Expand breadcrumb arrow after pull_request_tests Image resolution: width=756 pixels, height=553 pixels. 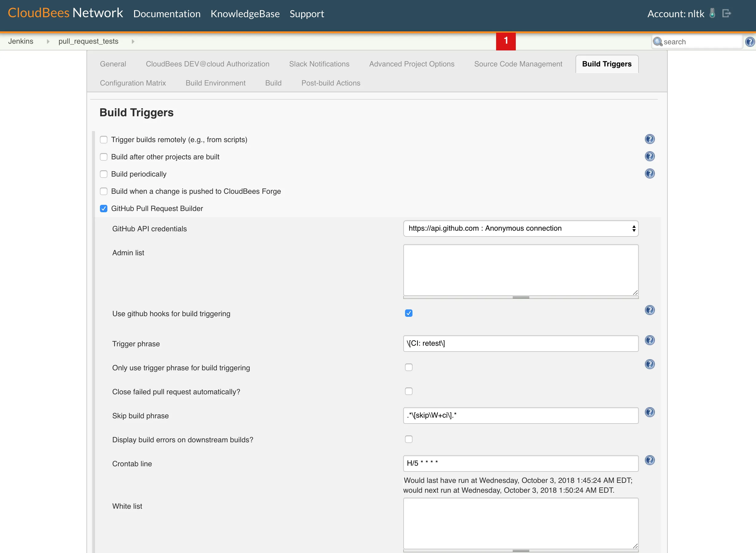[133, 42]
